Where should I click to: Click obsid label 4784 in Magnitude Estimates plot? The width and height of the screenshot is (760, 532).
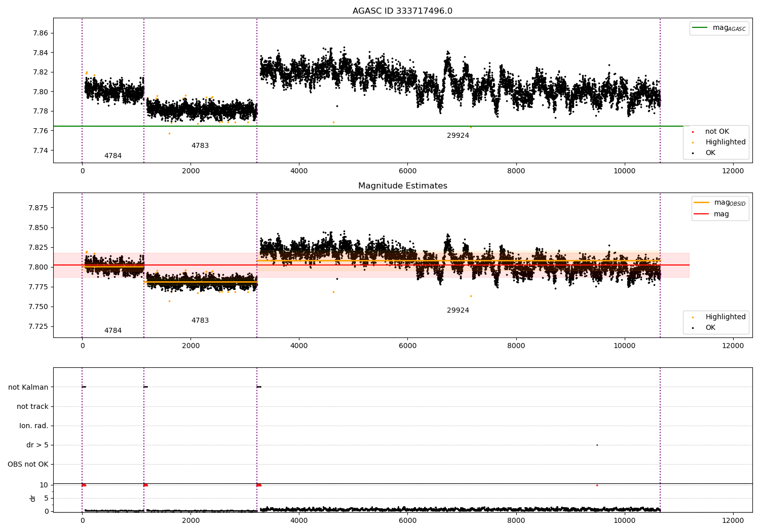tap(113, 331)
